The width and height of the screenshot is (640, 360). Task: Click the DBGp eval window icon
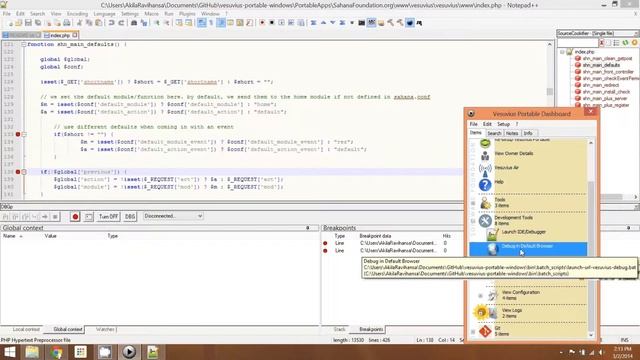tap(89, 216)
